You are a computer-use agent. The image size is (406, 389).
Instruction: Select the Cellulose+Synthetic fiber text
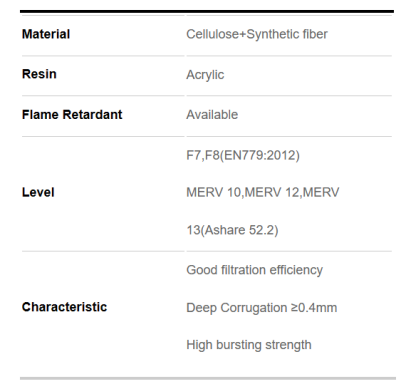pyautogui.click(x=257, y=34)
